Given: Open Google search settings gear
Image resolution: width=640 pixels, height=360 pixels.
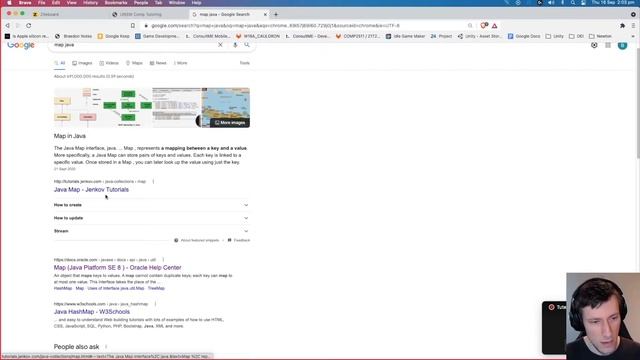Looking at the screenshot, I should (594, 45).
